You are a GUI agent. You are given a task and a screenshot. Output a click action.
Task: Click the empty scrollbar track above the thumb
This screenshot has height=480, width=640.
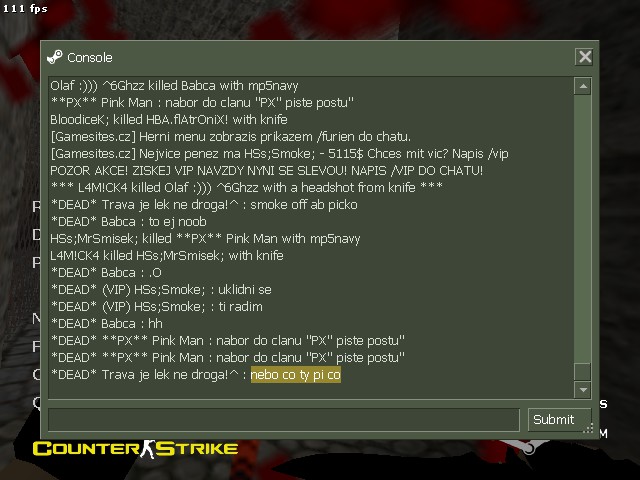583,229
